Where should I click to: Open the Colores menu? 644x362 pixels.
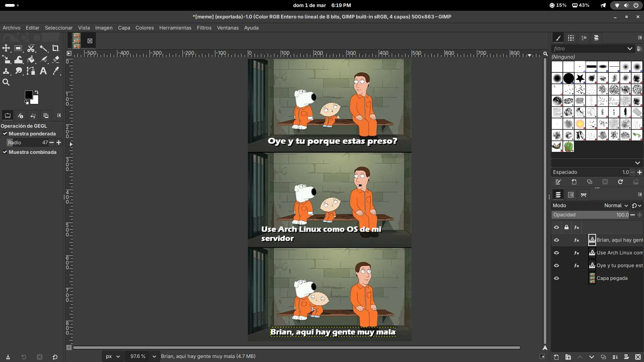point(144,28)
